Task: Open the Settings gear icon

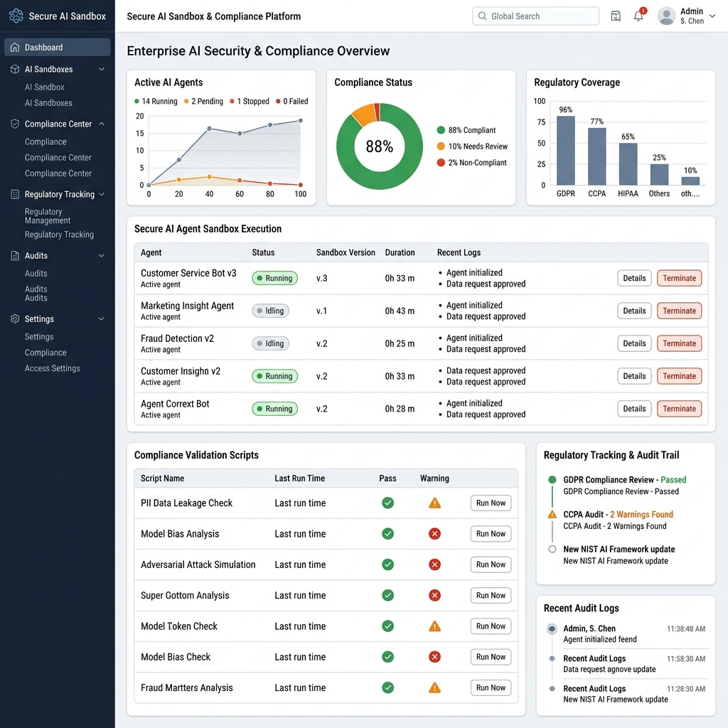Action: pyautogui.click(x=14, y=318)
